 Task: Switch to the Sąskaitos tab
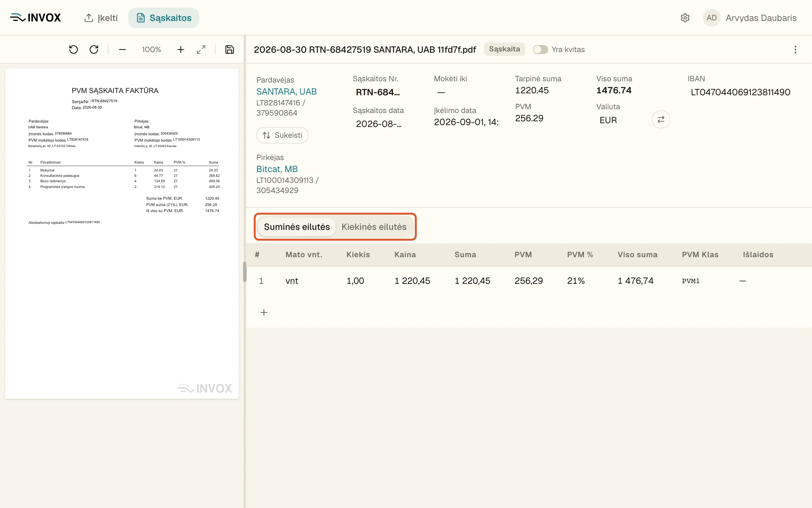pyautogui.click(x=164, y=18)
